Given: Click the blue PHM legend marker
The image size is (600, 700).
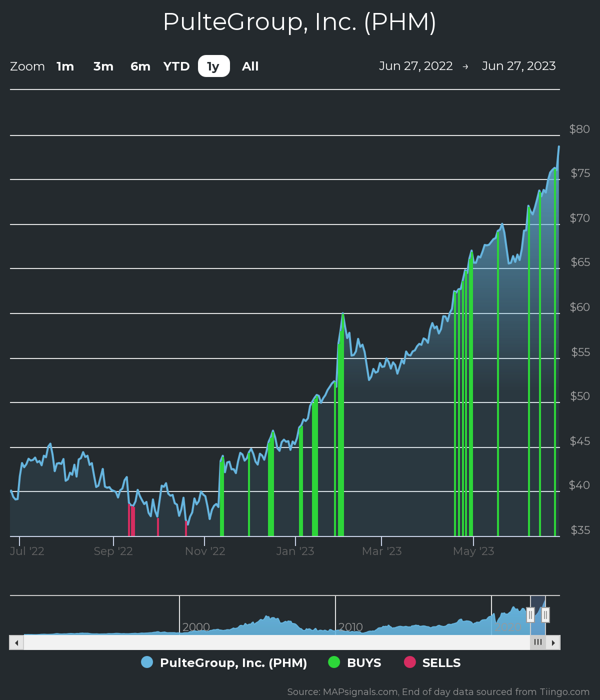Looking at the screenshot, I should click(x=147, y=662).
